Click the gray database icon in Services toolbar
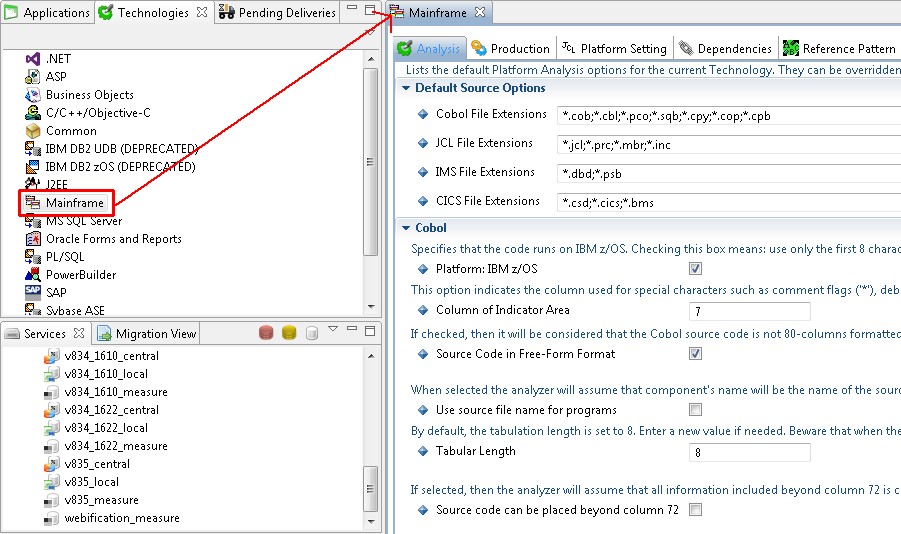Image resolution: width=901 pixels, height=534 pixels. [312, 333]
